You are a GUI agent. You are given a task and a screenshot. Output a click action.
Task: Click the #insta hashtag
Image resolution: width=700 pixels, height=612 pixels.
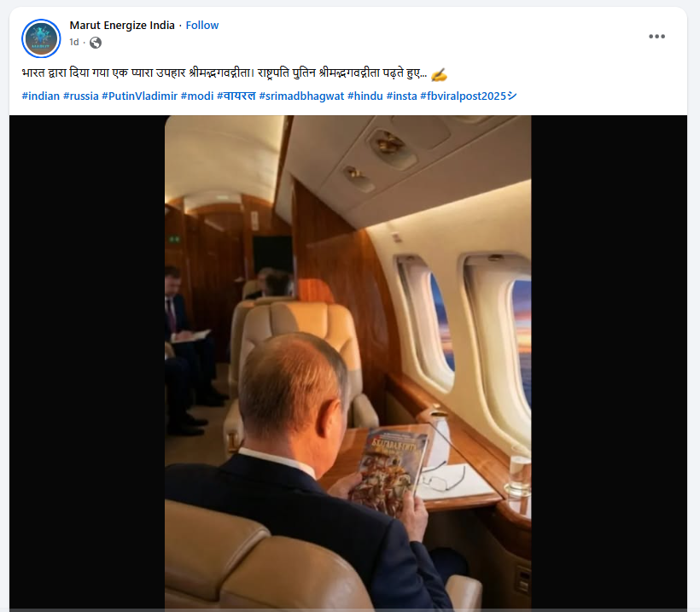pyautogui.click(x=401, y=96)
